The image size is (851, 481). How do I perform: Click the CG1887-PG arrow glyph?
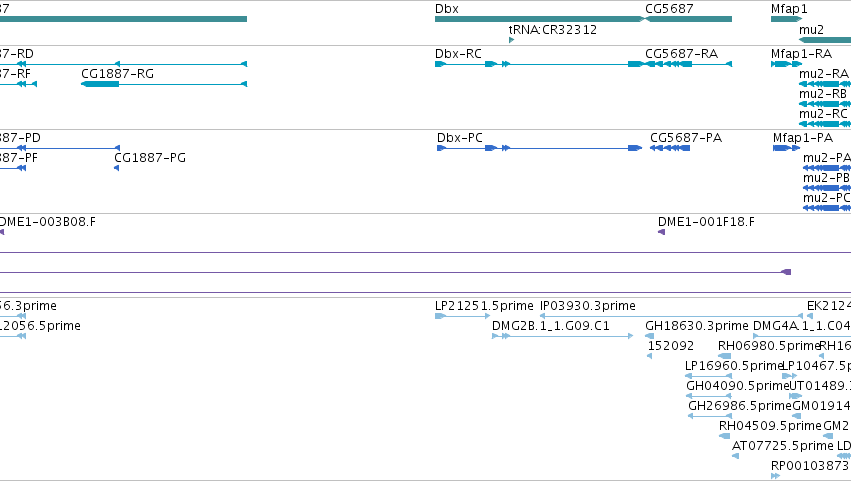click(x=117, y=168)
